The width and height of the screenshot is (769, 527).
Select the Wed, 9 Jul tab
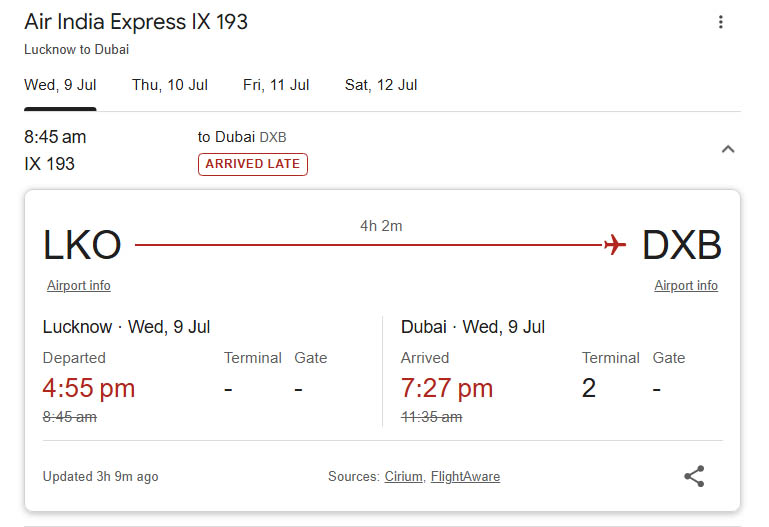coord(60,85)
